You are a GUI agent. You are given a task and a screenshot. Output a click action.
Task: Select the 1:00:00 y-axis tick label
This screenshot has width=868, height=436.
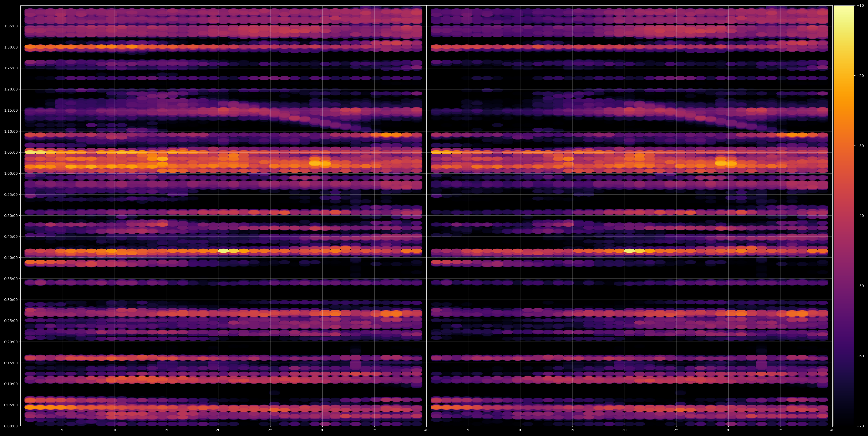coord(11,173)
